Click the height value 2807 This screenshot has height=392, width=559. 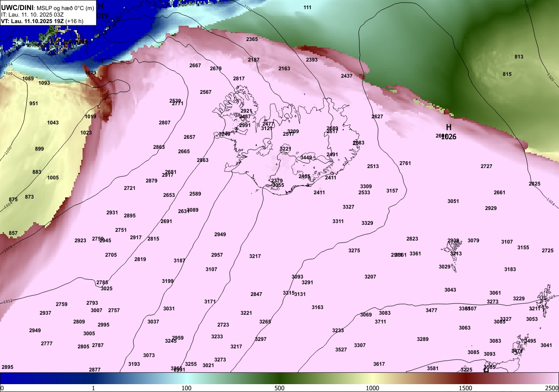coord(165,123)
